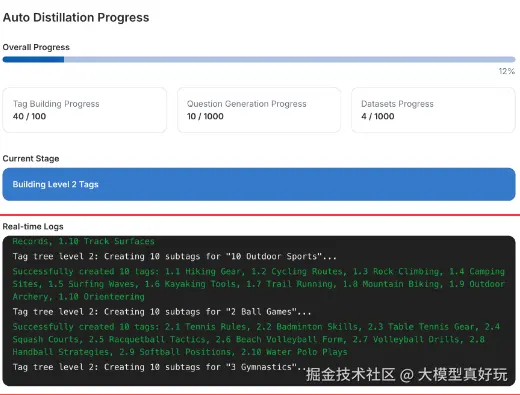Click the log line for "2 Ball Games"
Viewport: 520px width, 395px height.
[162, 312]
